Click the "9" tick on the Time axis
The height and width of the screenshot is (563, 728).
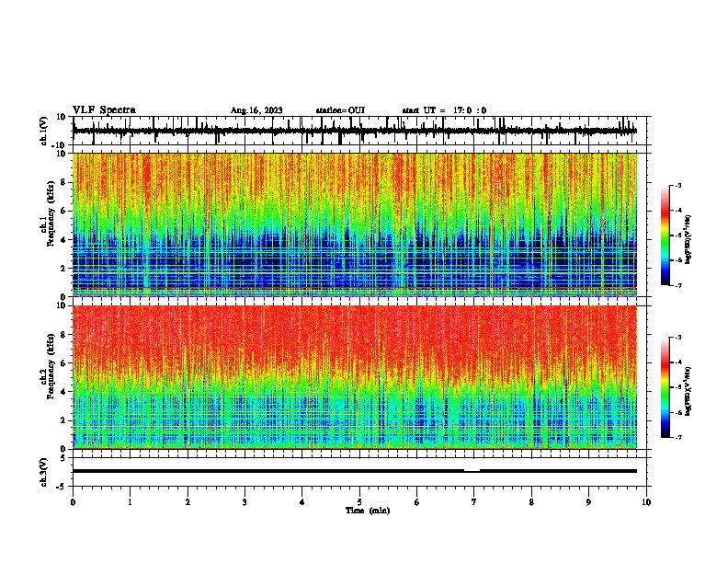[588, 502]
